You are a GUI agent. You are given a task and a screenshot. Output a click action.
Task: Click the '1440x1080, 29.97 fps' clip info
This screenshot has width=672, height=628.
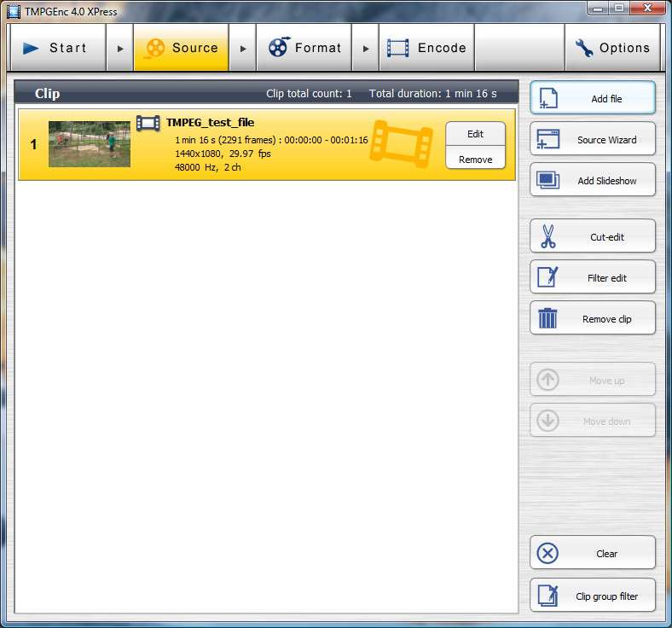point(223,154)
